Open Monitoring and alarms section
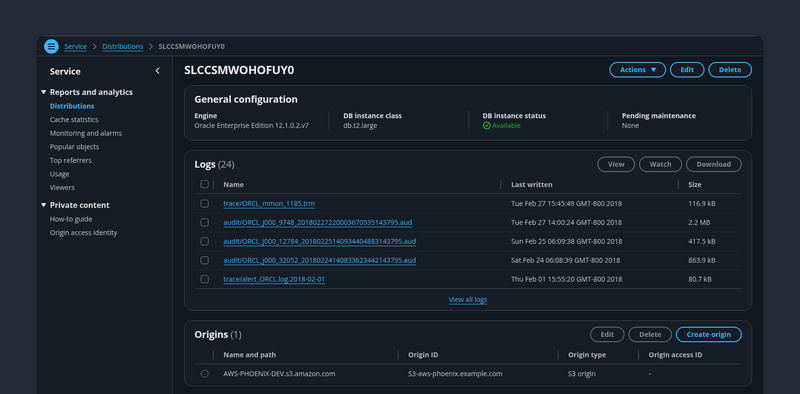The height and width of the screenshot is (394, 800). click(x=86, y=133)
